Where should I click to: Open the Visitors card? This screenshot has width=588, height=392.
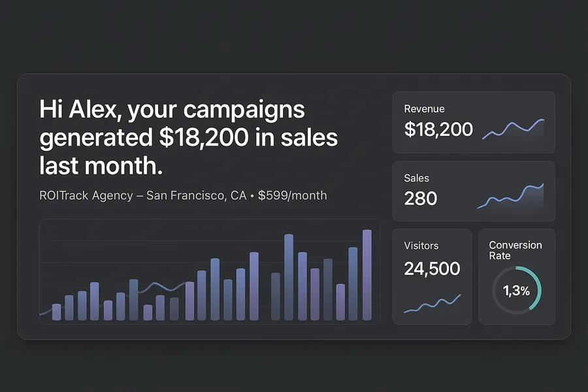(432, 276)
